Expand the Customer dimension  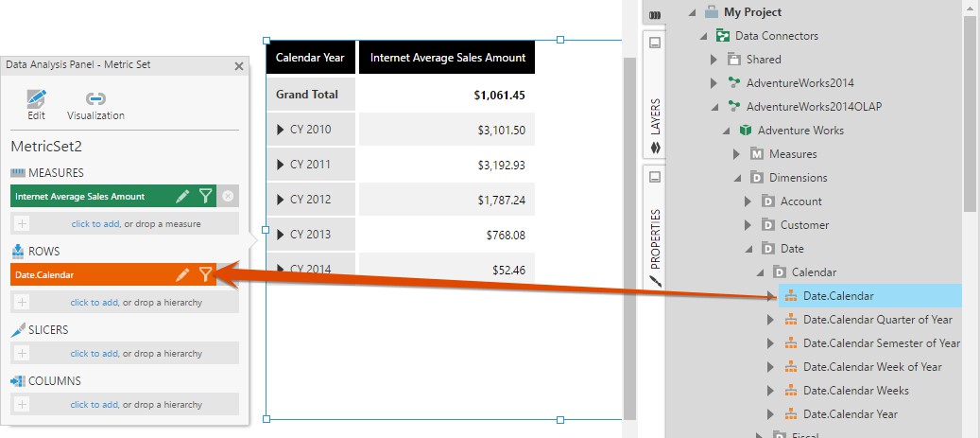coord(749,225)
